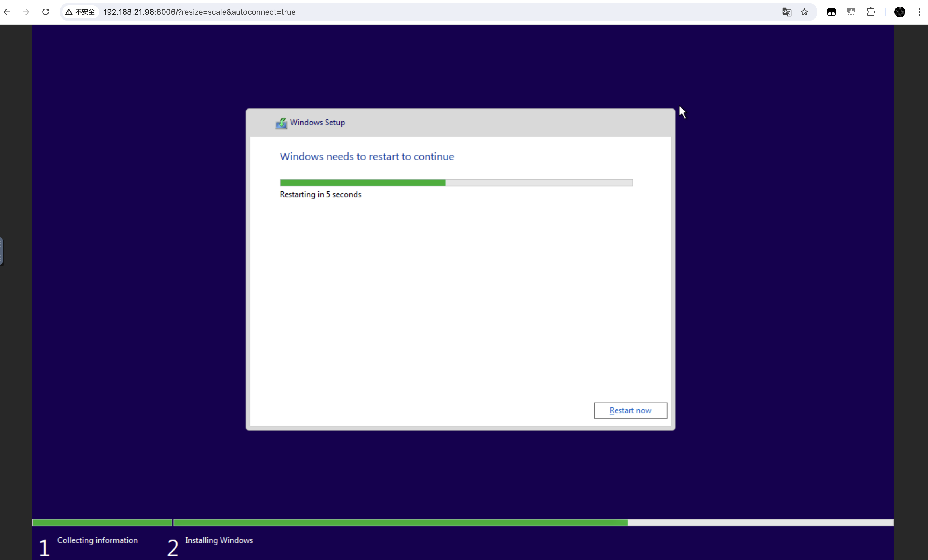Open the Google Translate page icon

[787, 12]
